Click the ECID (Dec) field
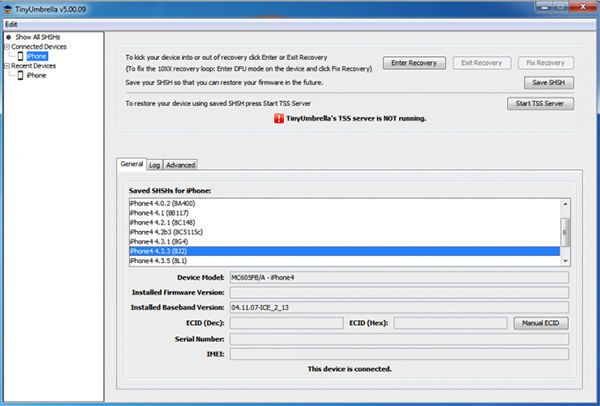600x406 pixels. click(x=286, y=323)
